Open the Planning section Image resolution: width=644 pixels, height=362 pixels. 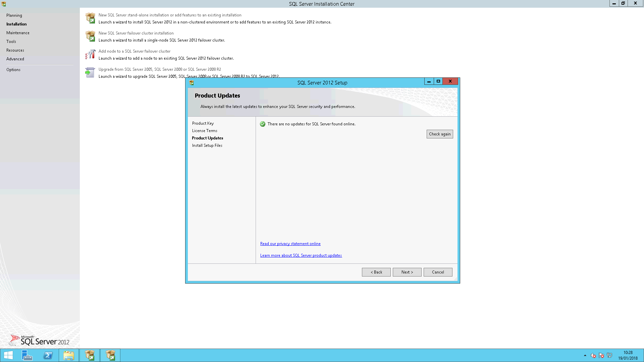(x=14, y=15)
